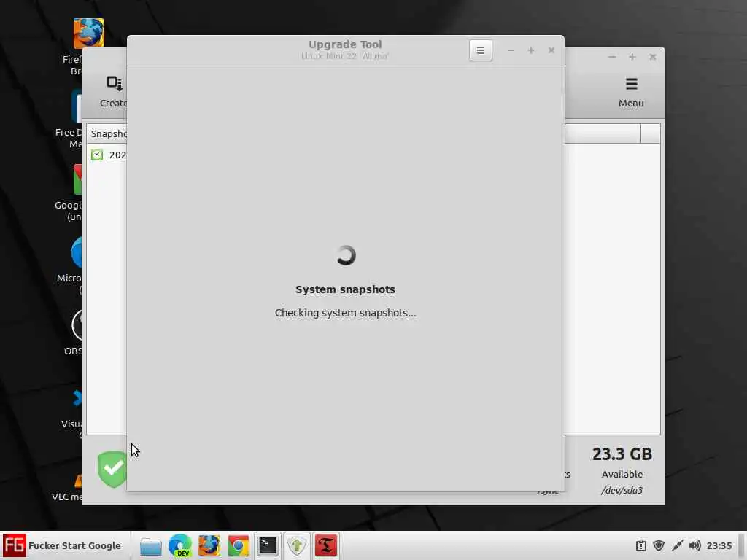Close the Timeshift window

click(x=653, y=57)
